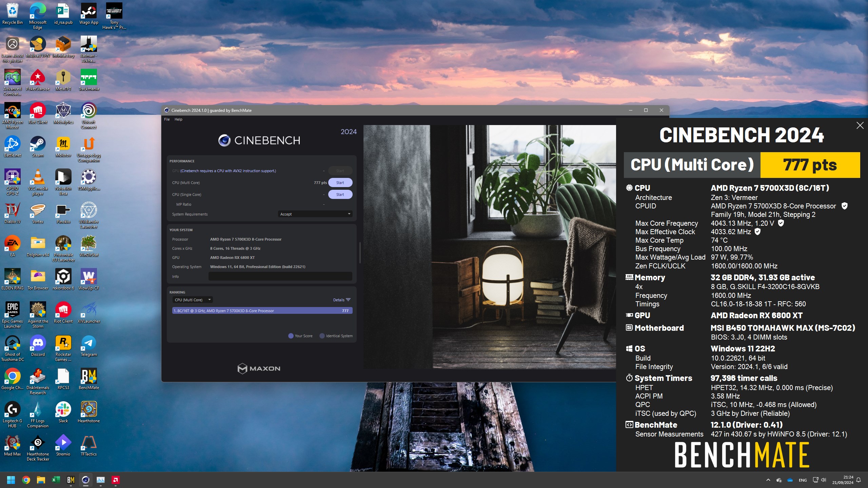
Task: Open the notifications bell icon
Action: click(859, 480)
